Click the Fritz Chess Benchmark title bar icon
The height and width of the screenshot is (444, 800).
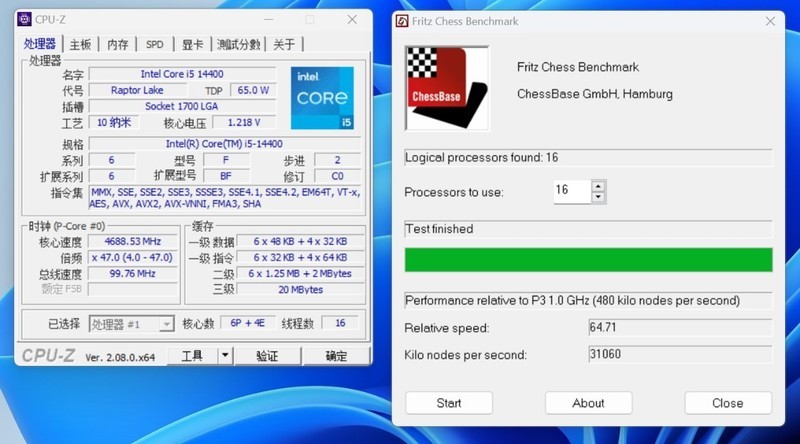pyautogui.click(x=402, y=21)
